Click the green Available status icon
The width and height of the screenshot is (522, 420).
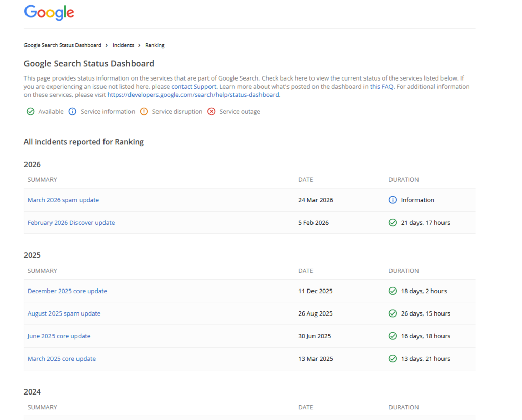(x=31, y=111)
